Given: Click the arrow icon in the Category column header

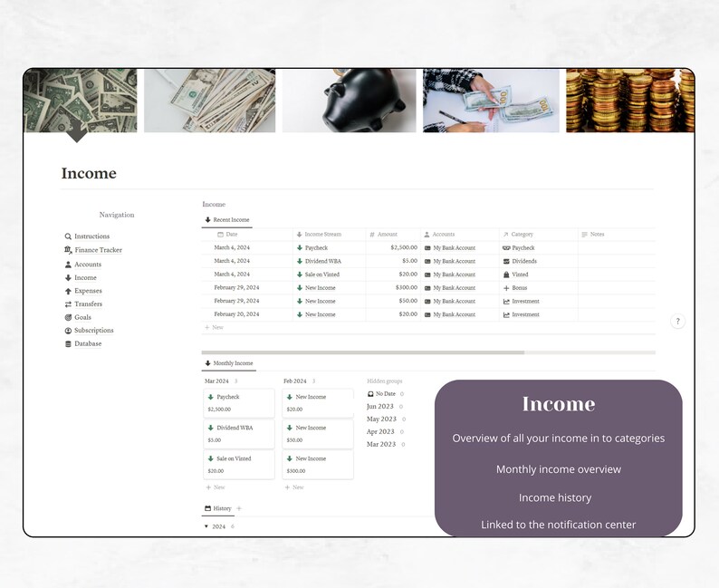Looking at the screenshot, I should tap(506, 235).
